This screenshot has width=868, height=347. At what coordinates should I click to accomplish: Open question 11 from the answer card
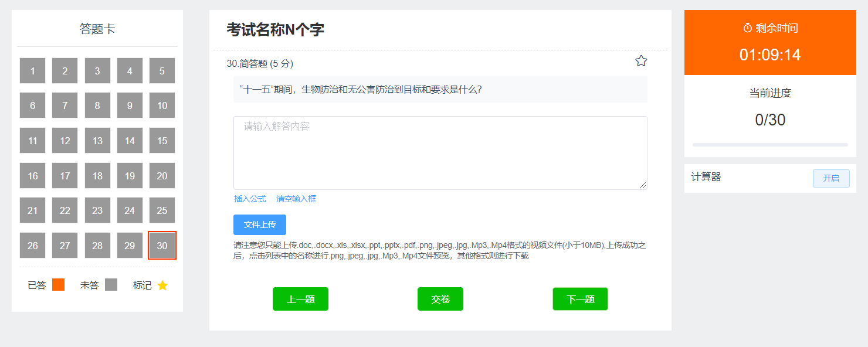[x=33, y=141]
